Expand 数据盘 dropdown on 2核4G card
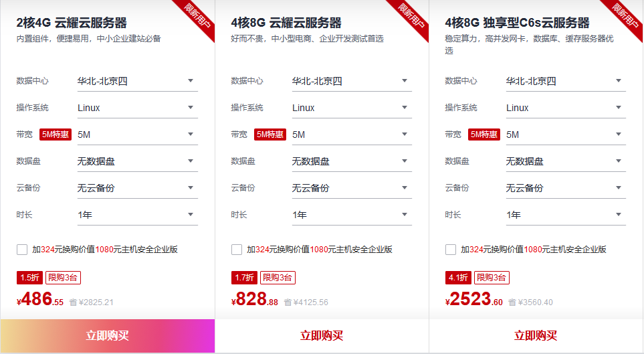 [x=137, y=161]
